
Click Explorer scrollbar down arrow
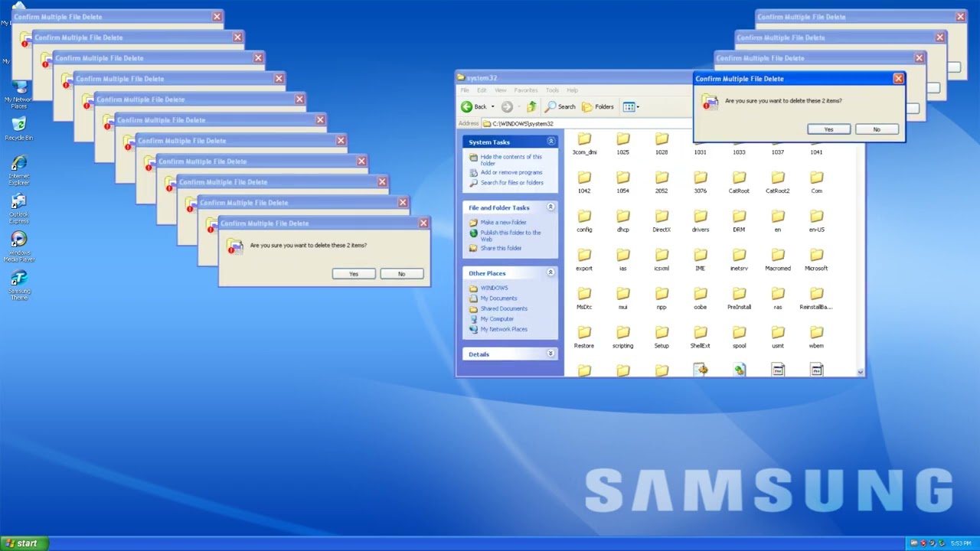[x=861, y=373]
